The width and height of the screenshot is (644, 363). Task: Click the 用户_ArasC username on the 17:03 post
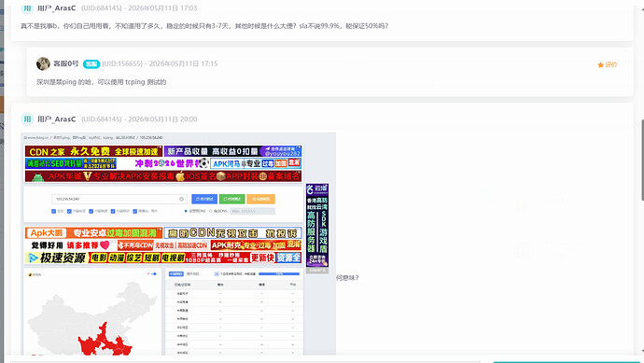click(57, 7)
